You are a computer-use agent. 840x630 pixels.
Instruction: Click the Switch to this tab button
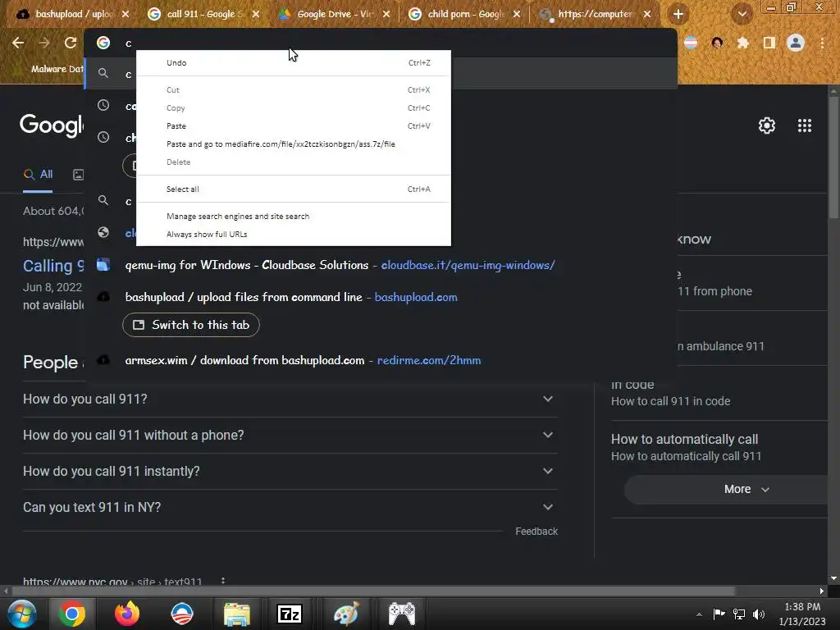191,325
